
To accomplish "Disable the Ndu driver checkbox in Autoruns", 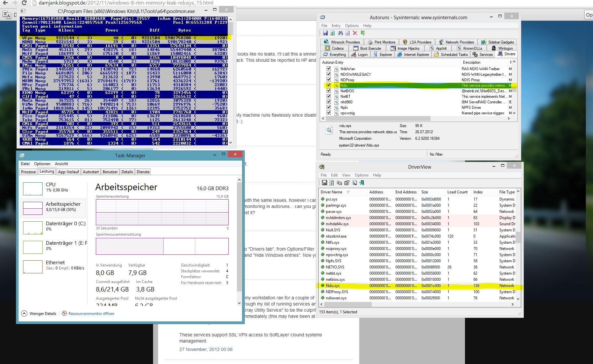I will coord(329,85).
